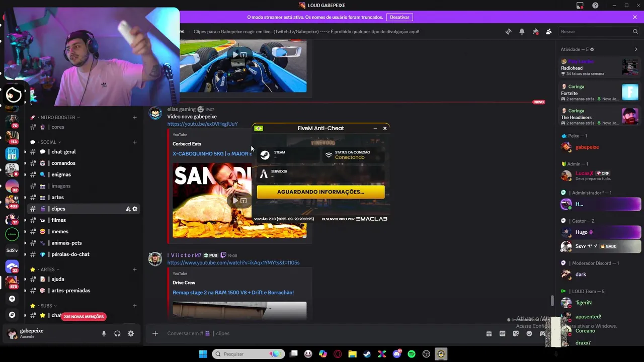
Task: Open the enigmas channel
Action: (83, 174)
